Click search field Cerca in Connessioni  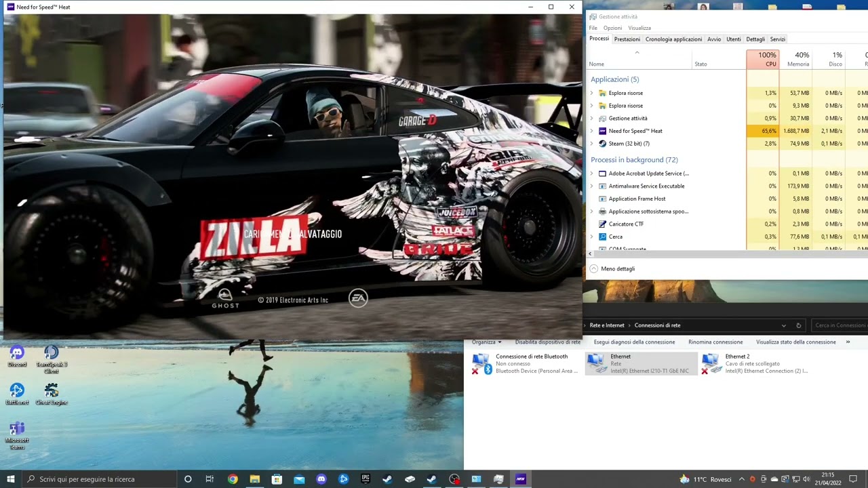[840, 325]
